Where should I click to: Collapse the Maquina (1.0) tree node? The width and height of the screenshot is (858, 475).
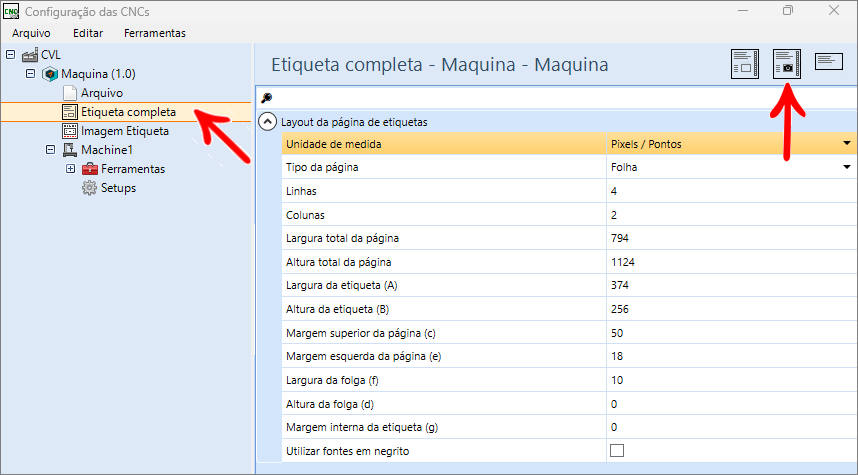coord(31,73)
